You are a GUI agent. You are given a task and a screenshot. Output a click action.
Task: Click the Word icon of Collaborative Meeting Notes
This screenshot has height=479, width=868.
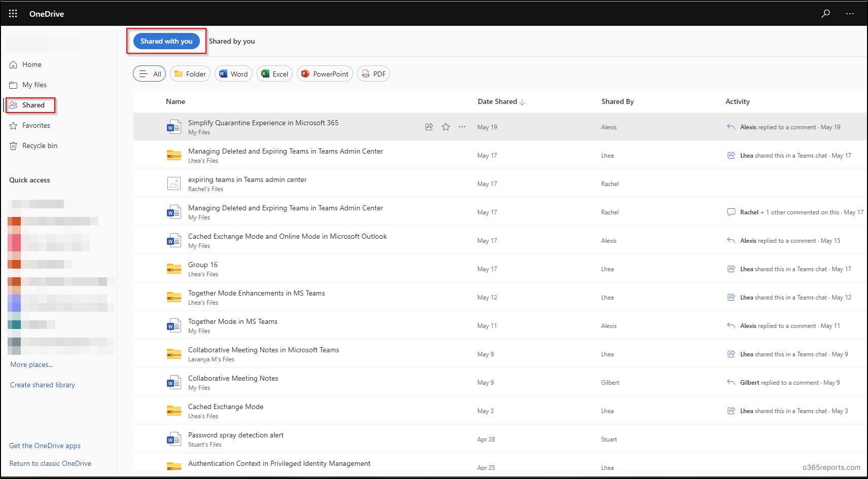pos(174,382)
